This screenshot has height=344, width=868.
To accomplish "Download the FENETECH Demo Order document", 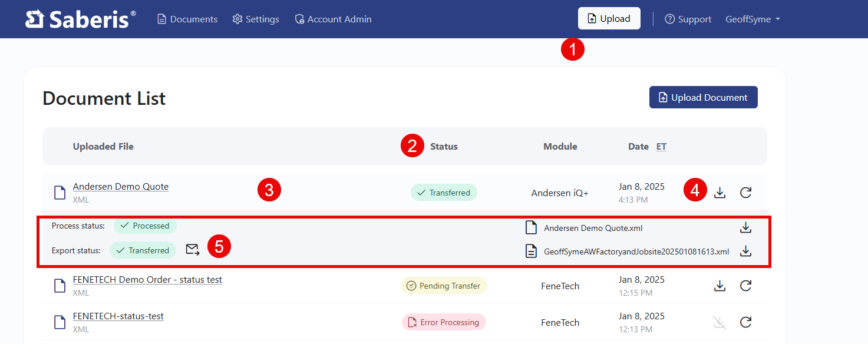I will click(x=720, y=286).
